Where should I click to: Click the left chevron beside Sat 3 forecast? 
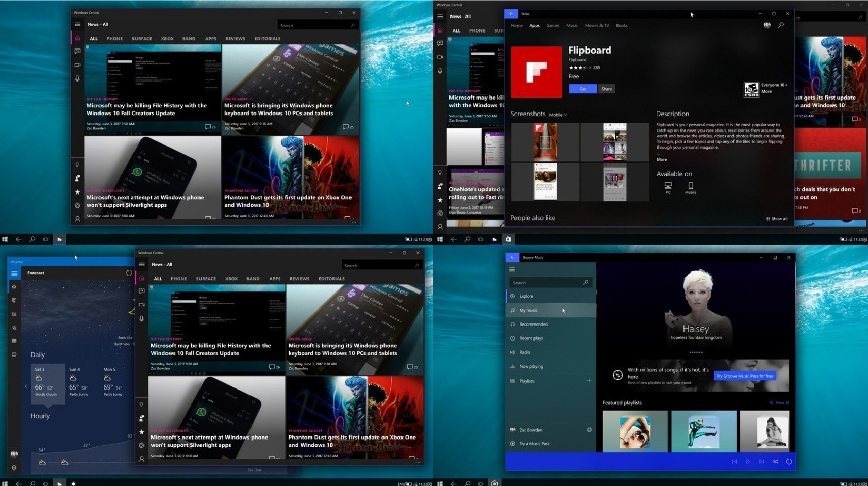pyautogui.click(x=26, y=386)
